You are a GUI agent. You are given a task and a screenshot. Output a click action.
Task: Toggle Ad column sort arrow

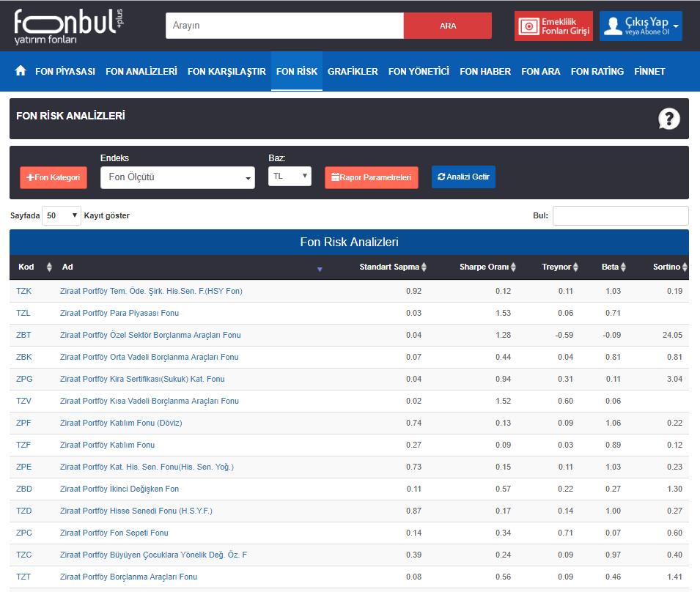pos(320,269)
